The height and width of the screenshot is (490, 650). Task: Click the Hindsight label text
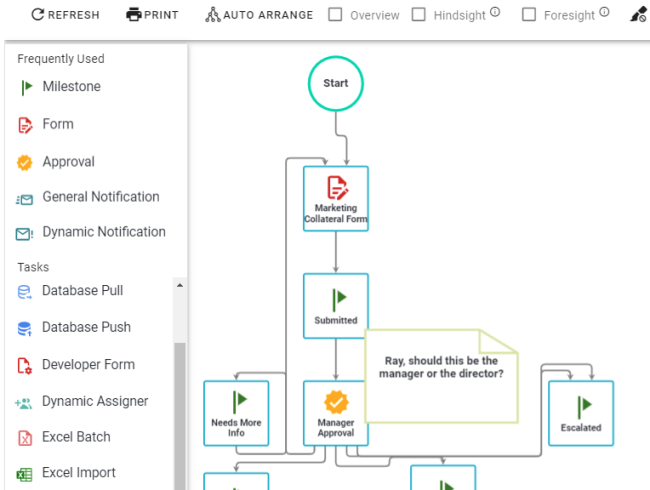click(459, 15)
